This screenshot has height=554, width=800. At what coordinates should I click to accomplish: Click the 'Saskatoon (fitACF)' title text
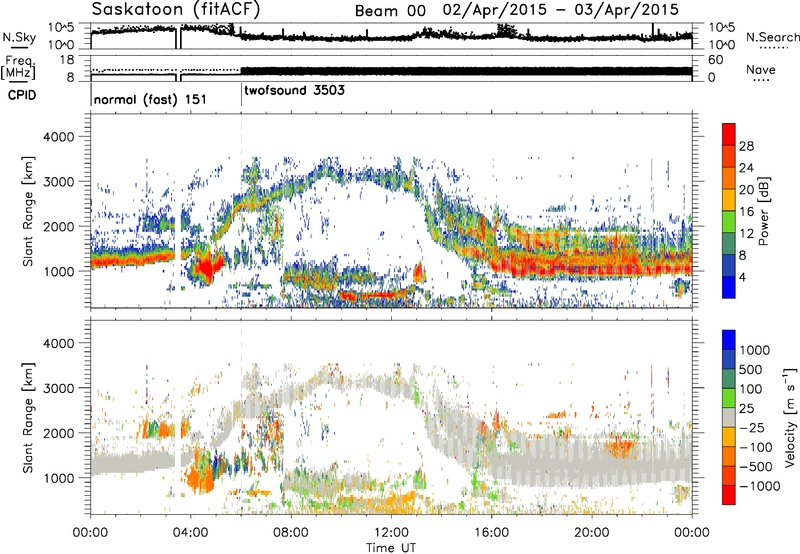[x=176, y=9]
